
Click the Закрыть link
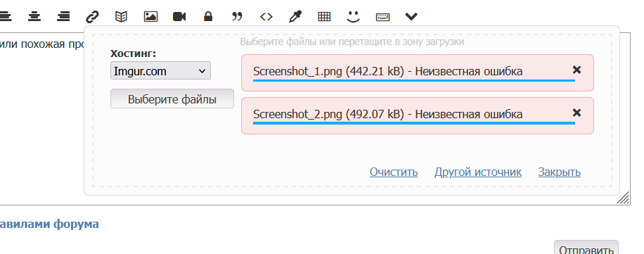(560, 172)
